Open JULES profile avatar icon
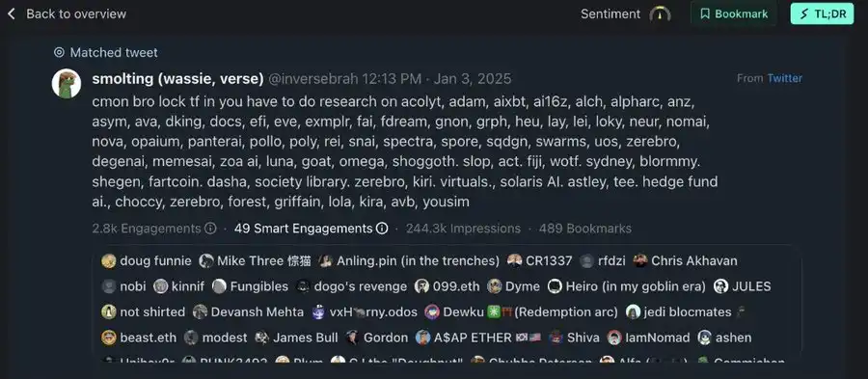This screenshot has width=868, height=379. click(x=720, y=286)
